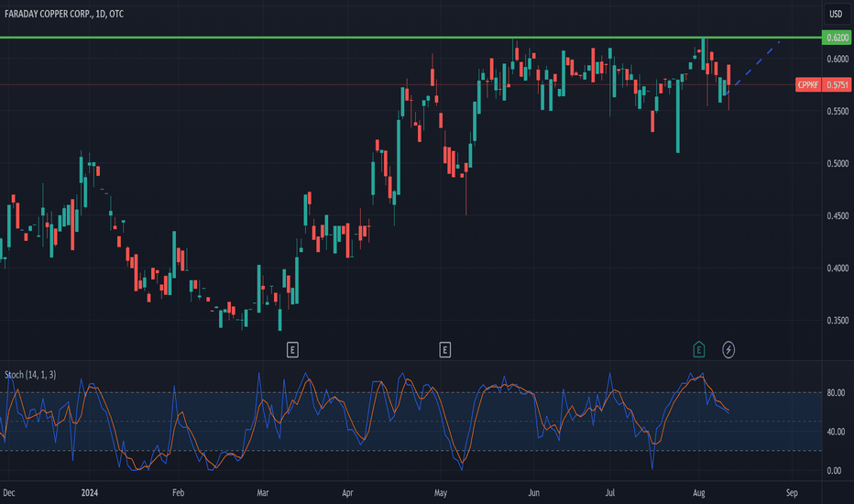Open the USD currency selector
Image resolution: width=854 pixels, height=504 pixels.
click(836, 14)
